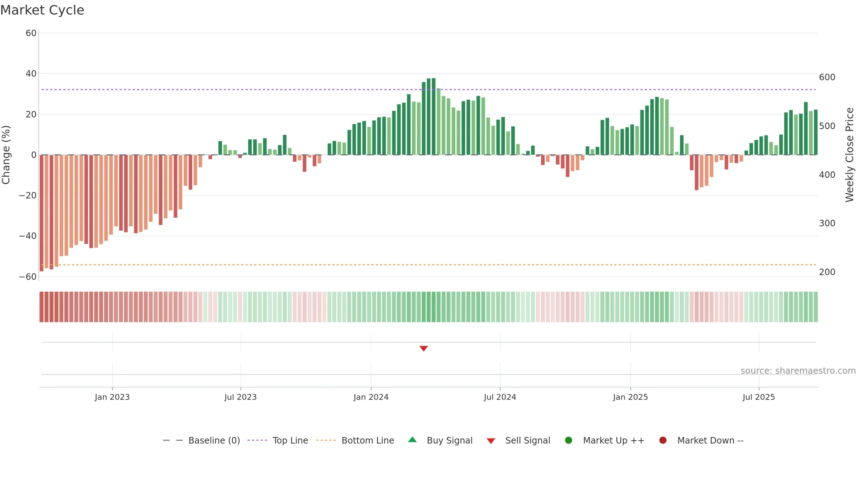The height and width of the screenshot is (488, 868).
Task: Click the Jan 2025 x-axis label
Action: 630,397
